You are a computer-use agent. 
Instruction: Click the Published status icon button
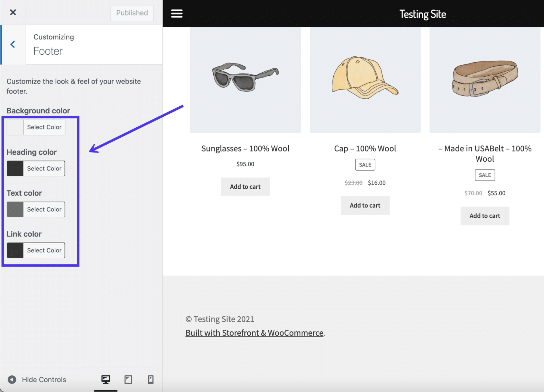131,12
